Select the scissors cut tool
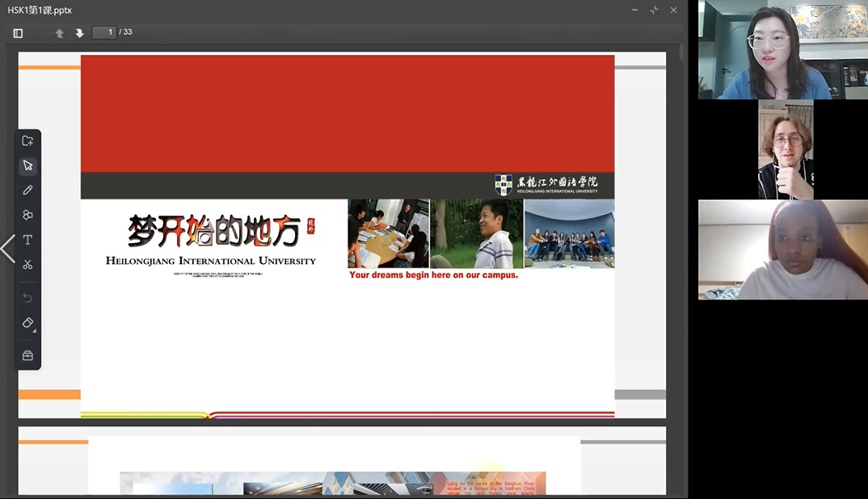 [x=27, y=264]
